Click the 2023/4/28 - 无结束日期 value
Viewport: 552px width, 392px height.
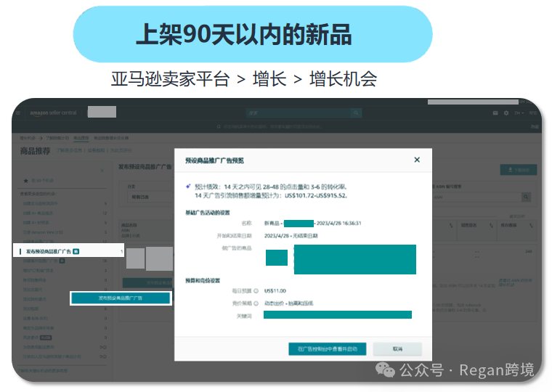coord(291,236)
